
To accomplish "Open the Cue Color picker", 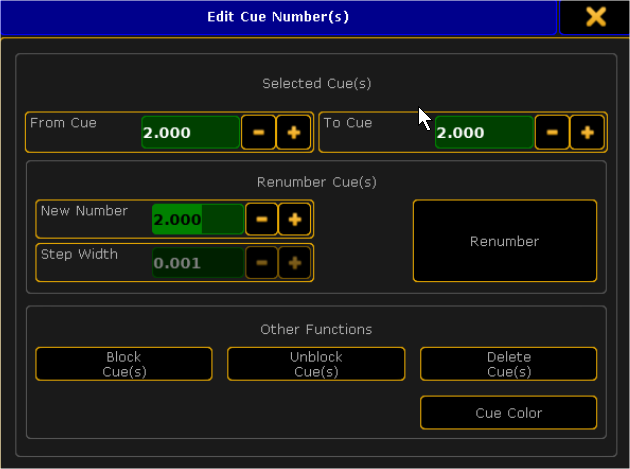I will (x=508, y=412).
